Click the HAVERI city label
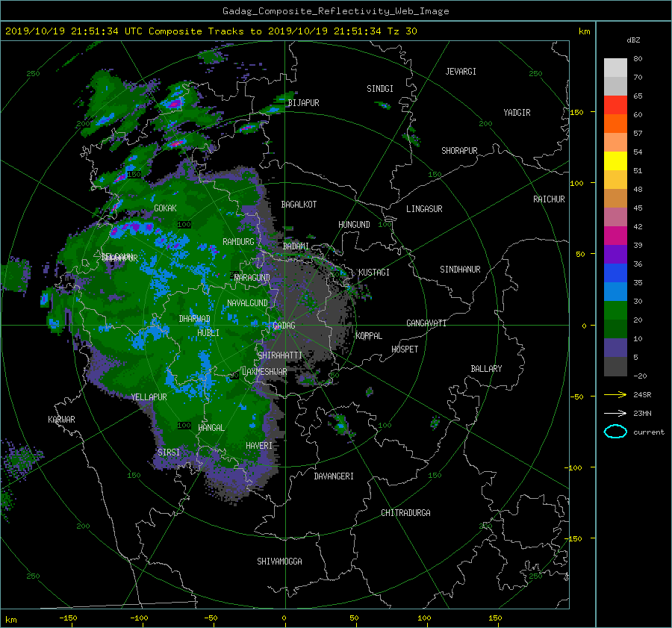The width and height of the screenshot is (672, 628). [259, 446]
